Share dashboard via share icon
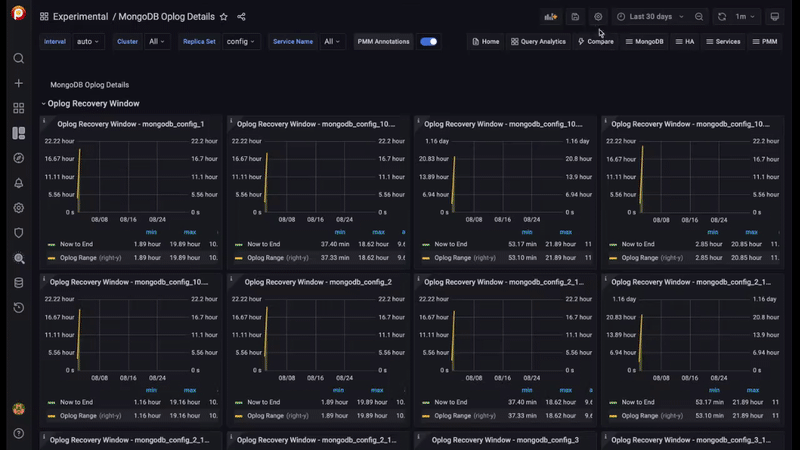This screenshot has height=450, width=800. coord(242,17)
